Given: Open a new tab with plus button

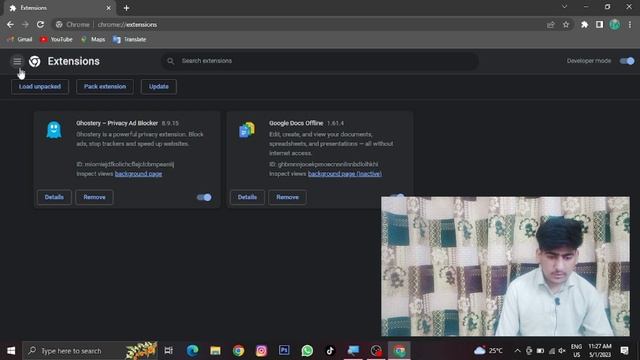Looking at the screenshot, I should (127, 8).
